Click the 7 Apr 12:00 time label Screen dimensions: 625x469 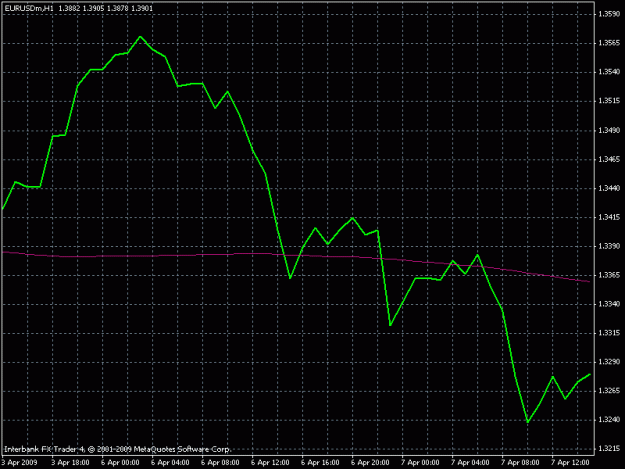570,463
